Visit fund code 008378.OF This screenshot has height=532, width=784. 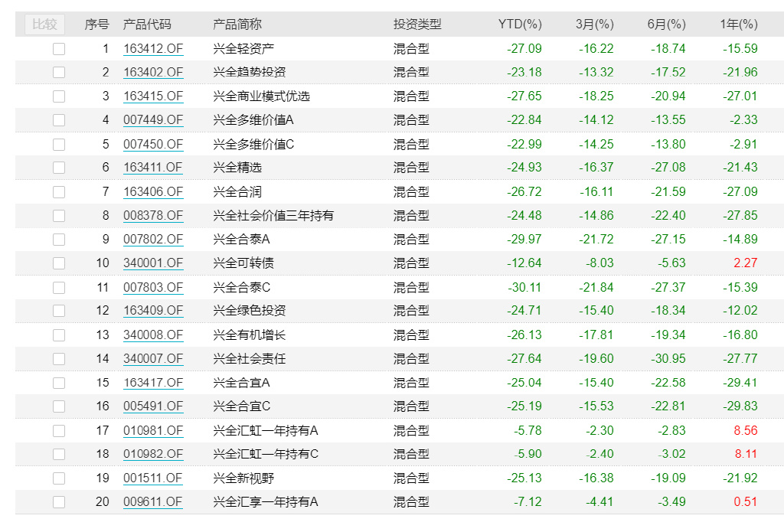click(153, 216)
